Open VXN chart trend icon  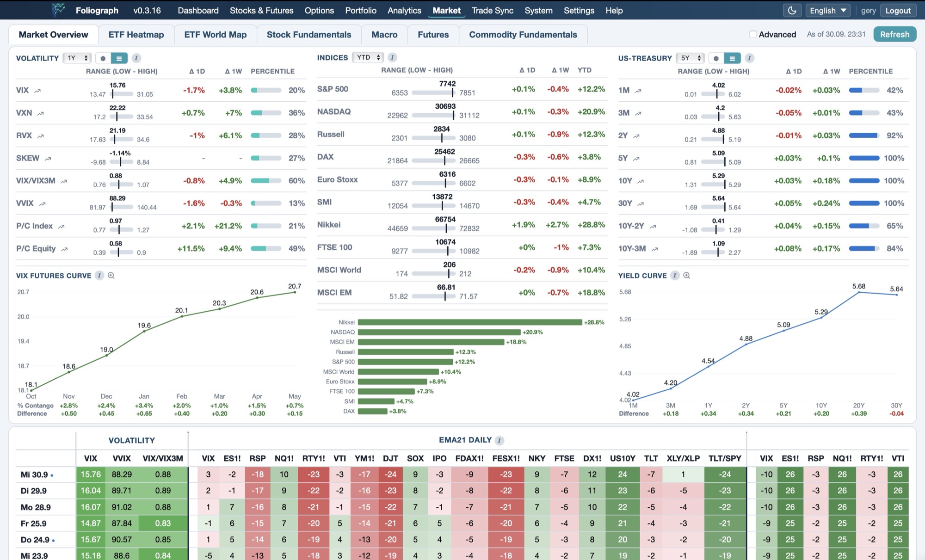(41, 113)
